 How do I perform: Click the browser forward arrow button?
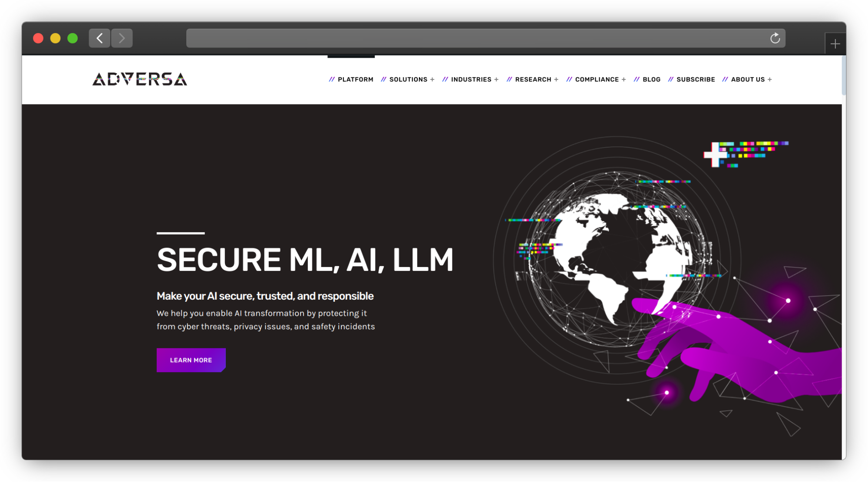(x=122, y=38)
